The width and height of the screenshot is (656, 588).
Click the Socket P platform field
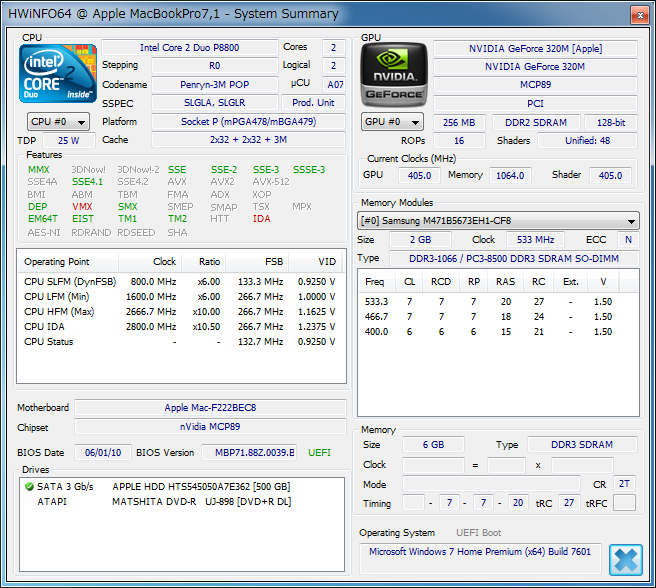click(x=249, y=122)
